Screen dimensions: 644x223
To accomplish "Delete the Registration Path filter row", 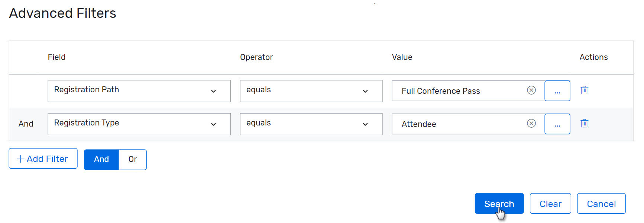I will point(584,90).
